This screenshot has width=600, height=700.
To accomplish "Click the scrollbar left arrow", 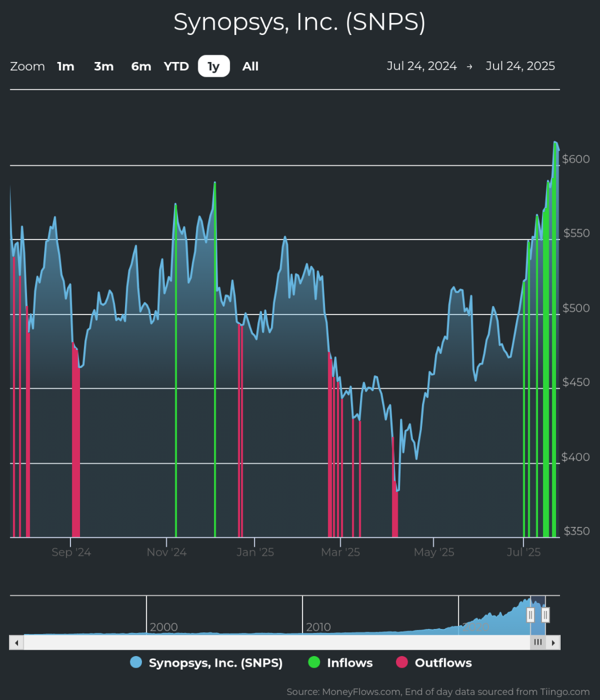I will click(x=17, y=643).
